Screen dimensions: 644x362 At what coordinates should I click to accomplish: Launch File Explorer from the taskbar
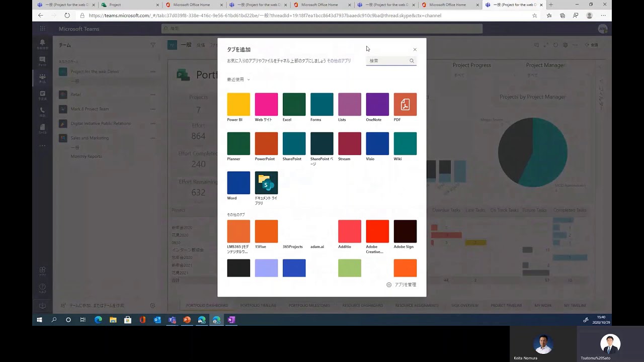coord(113,320)
